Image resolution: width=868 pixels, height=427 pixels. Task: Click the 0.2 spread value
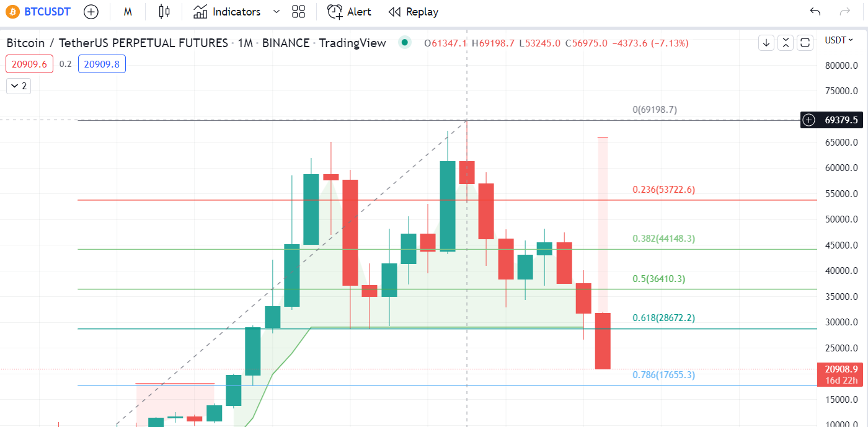pyautogui.click(x=66, y=64)
